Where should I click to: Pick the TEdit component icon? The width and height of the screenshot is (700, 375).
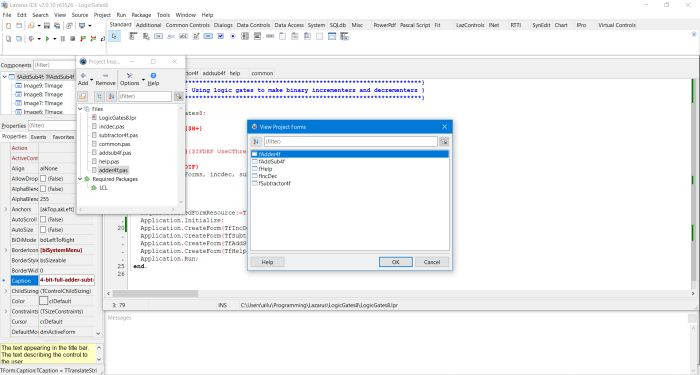point(183,36)
